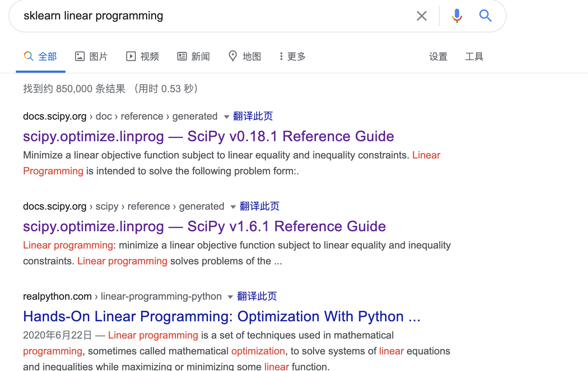Expand the 更多 more options menu
The image size is (588, 371).
[292, 56]
